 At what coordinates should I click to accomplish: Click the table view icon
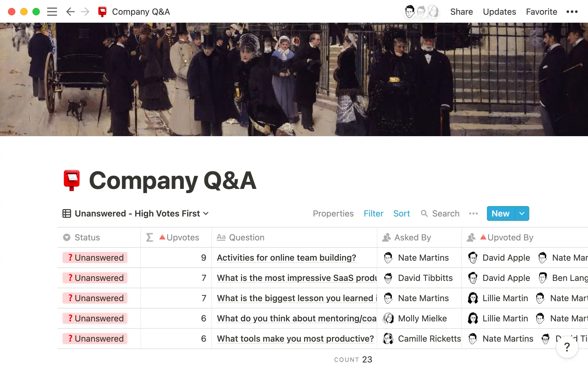click(67, 213)
